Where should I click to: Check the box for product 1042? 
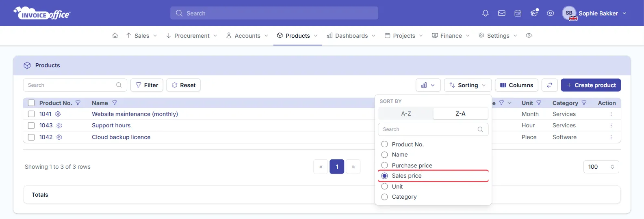[31, 137]
